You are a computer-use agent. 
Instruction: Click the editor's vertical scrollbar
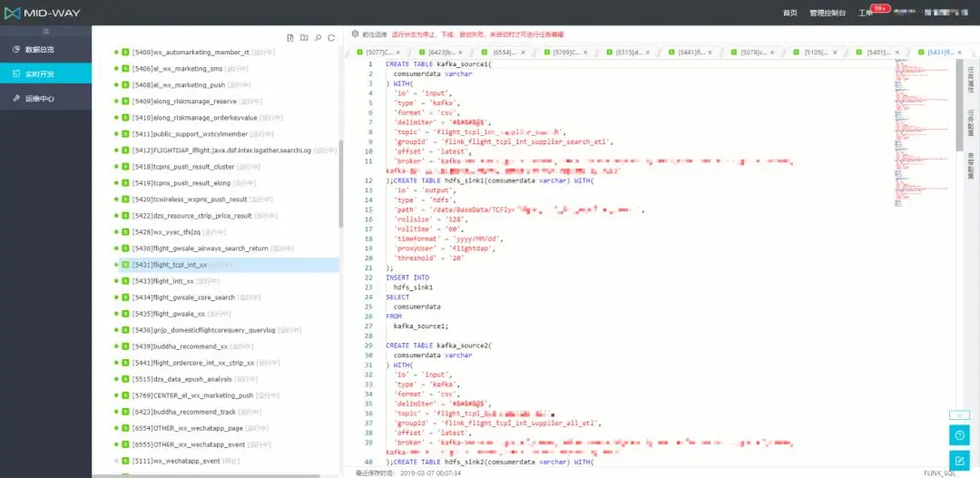coord(959,105)
